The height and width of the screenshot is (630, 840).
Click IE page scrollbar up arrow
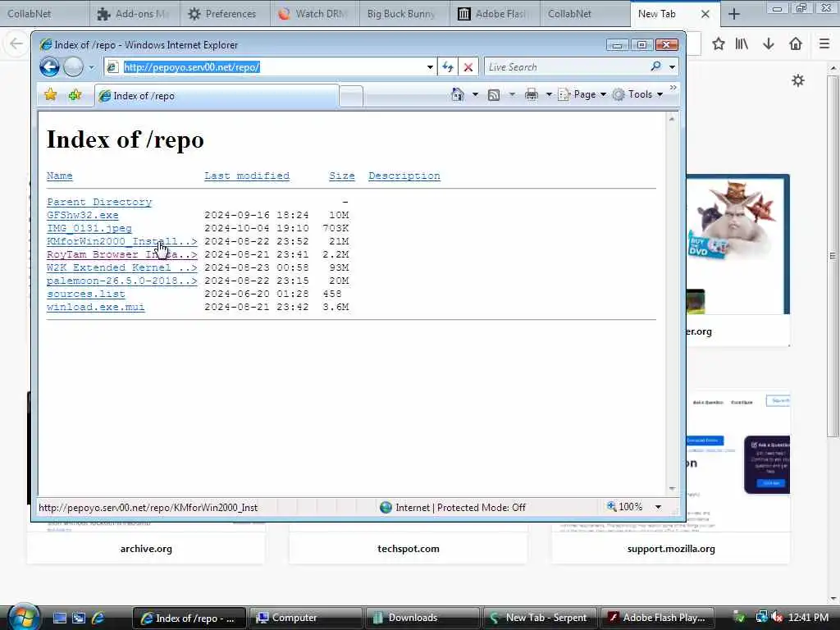(671, 119)
